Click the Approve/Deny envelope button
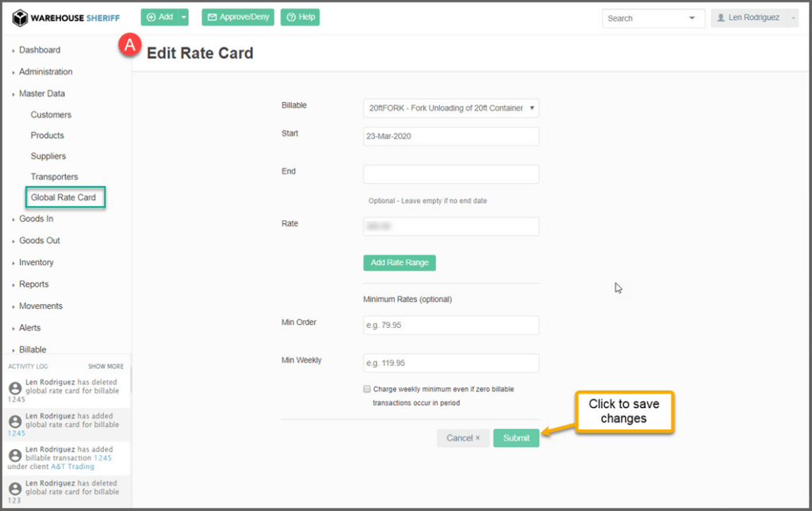Viewport: 812px width, 511px height. [238, 17]
